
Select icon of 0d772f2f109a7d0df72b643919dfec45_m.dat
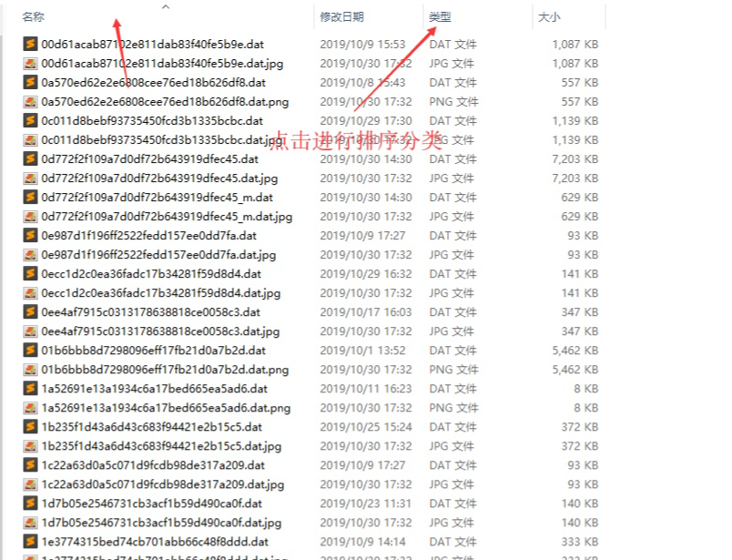pyautogui.click(x=30, y=197)
